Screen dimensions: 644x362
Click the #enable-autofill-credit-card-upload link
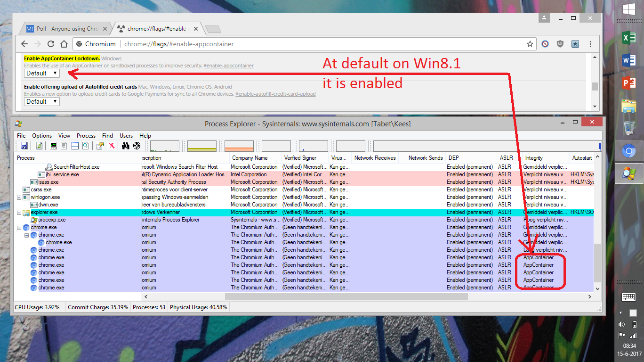(x=275, y=94)
